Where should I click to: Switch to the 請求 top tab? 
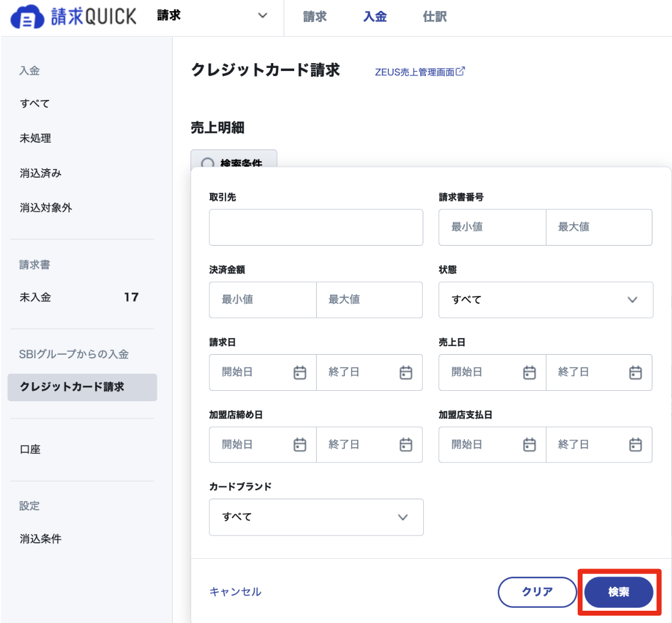point(315,17)
